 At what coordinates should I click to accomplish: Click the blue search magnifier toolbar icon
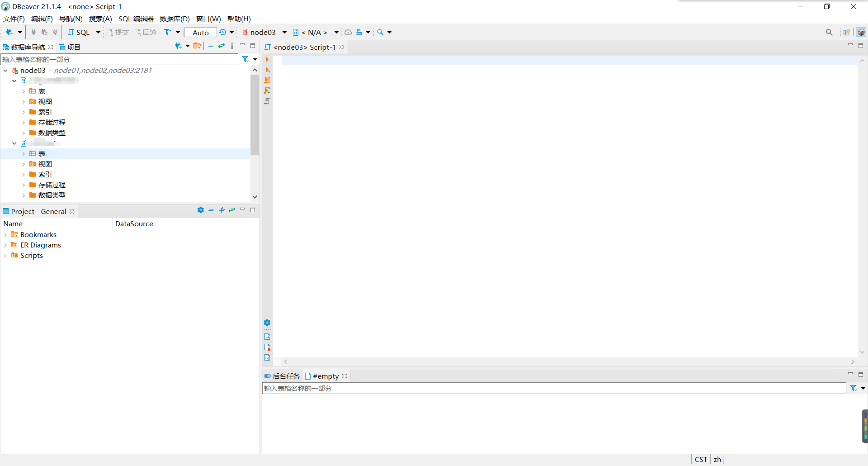click(x=380, y=32)
